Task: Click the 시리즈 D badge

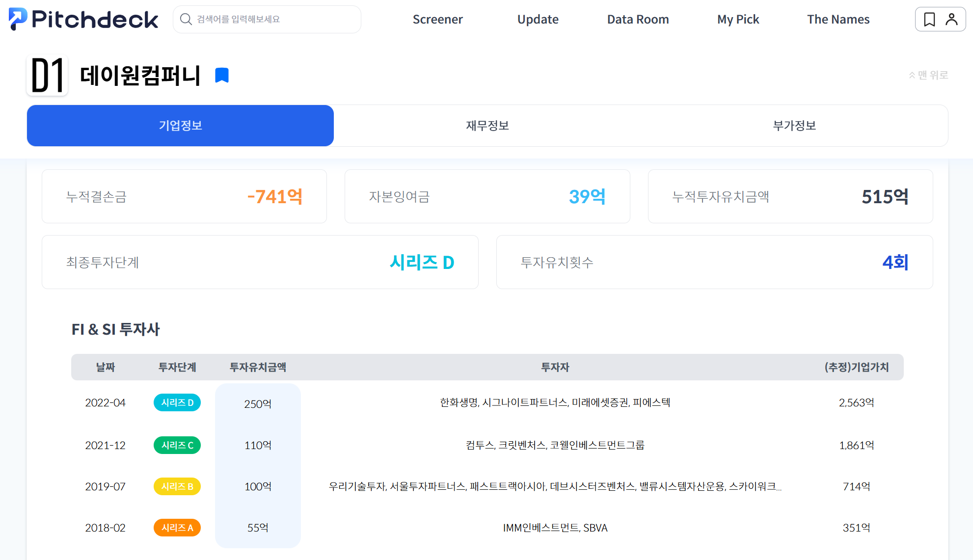Action: pos(177,402)
